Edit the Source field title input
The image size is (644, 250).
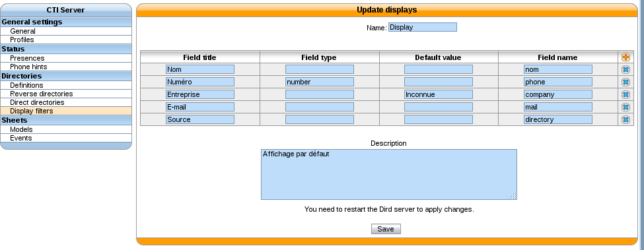(x=200, y=119)
